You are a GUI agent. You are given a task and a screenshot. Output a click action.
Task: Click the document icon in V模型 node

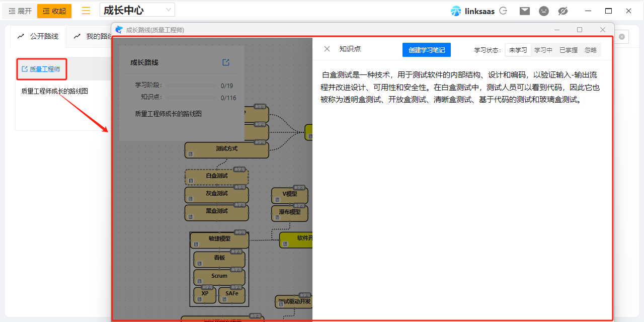[277, 199]
